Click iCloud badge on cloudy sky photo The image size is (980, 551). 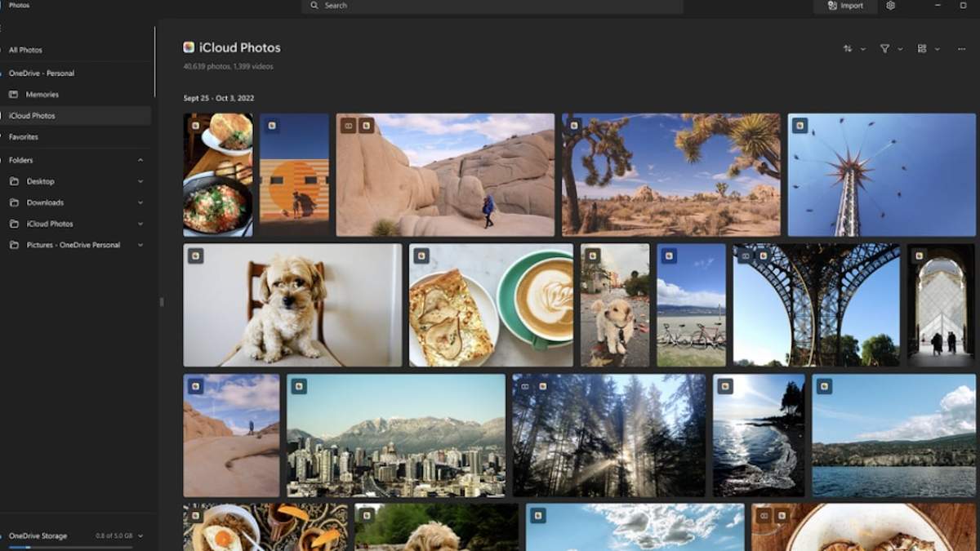coord(538,516)
